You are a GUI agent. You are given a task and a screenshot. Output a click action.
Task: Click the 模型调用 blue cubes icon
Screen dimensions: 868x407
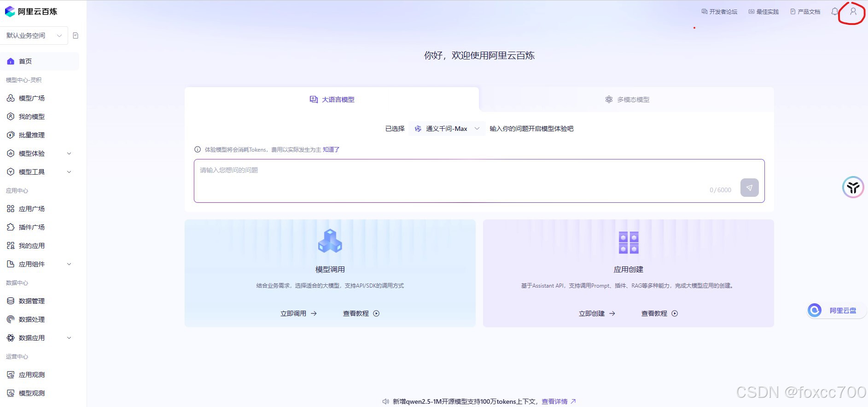(x=330, y=241)
